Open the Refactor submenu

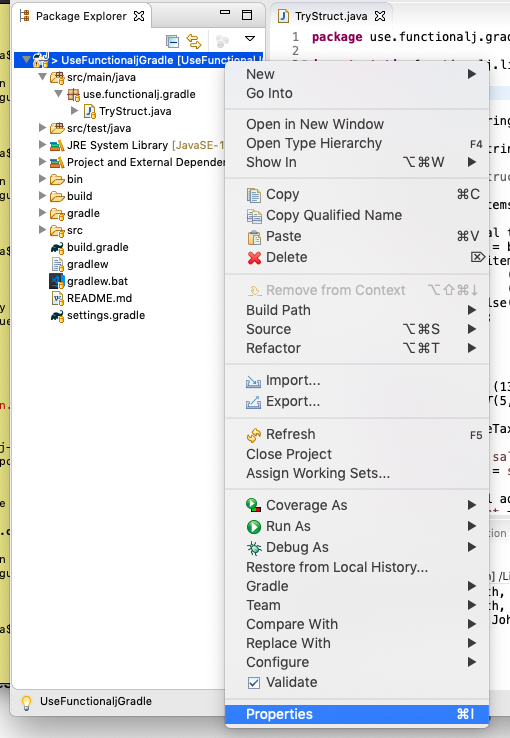click(x=357, y=348)
